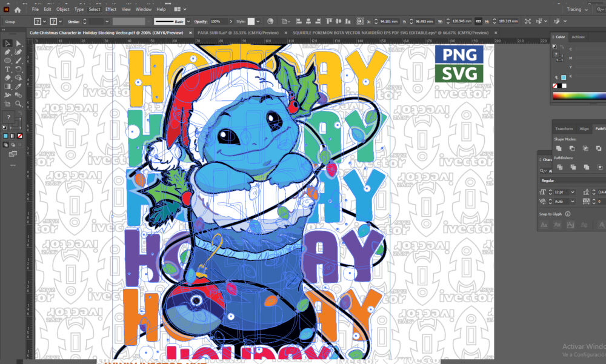Image resolution: width=606 pixels, height=364 pixels.
Task: Click None swatch in Color panel
Action: click(555, 86)
